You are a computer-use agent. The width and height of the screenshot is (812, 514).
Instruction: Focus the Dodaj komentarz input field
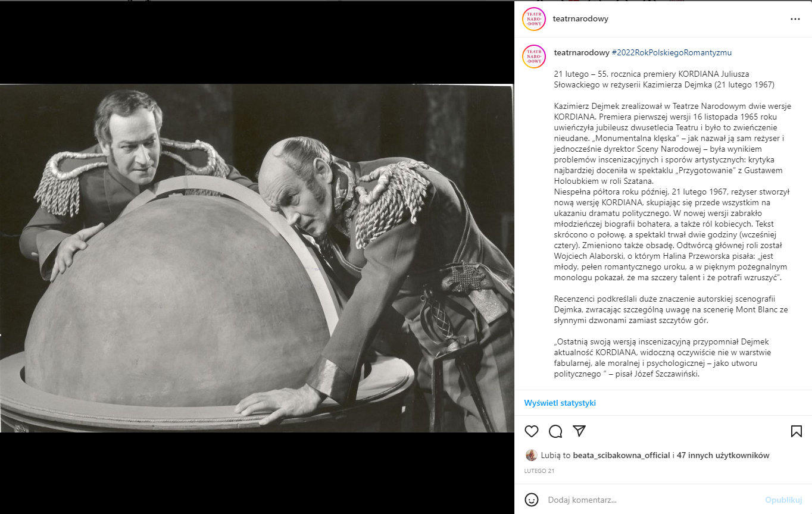click(x=652, y=500)
